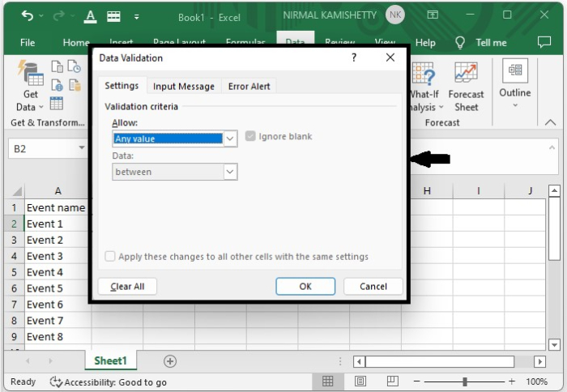
Task: Click the horizontal scrollbar left arrow
Action: [359, 361]
